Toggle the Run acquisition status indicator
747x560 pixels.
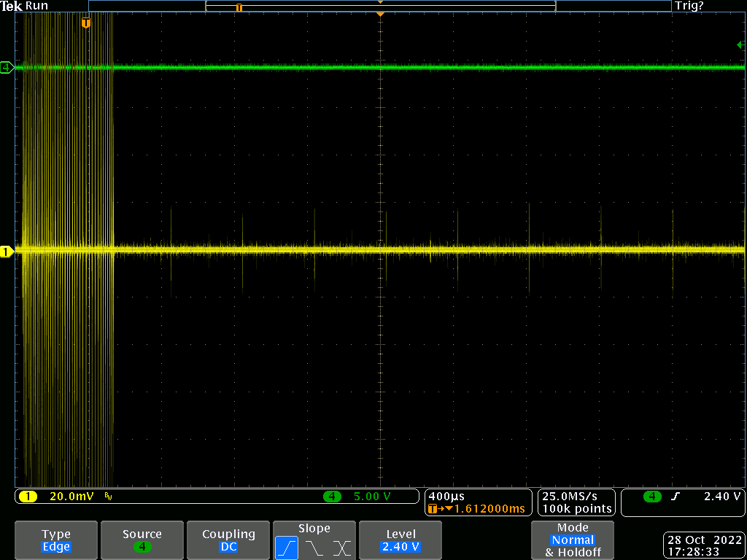tap(37, 6)
